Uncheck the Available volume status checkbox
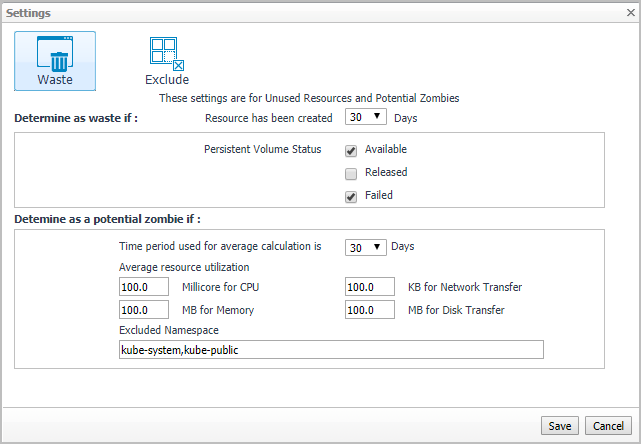 coord(351,150)
